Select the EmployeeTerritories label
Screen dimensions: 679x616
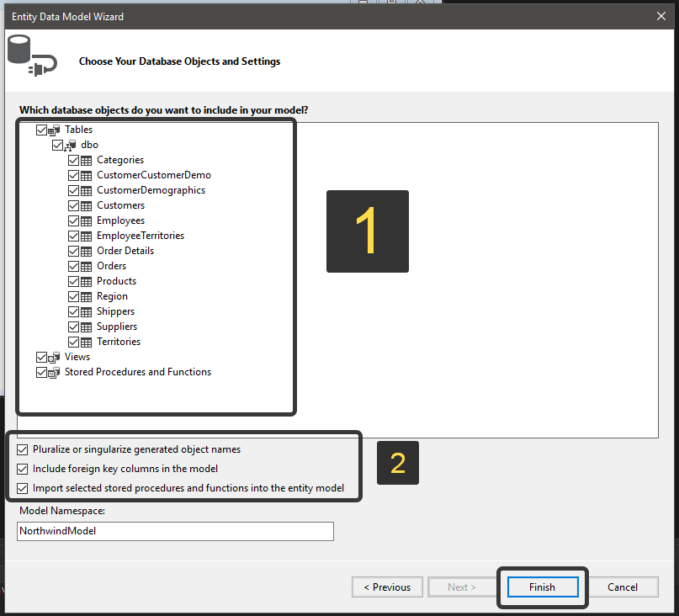click(141, 236)
